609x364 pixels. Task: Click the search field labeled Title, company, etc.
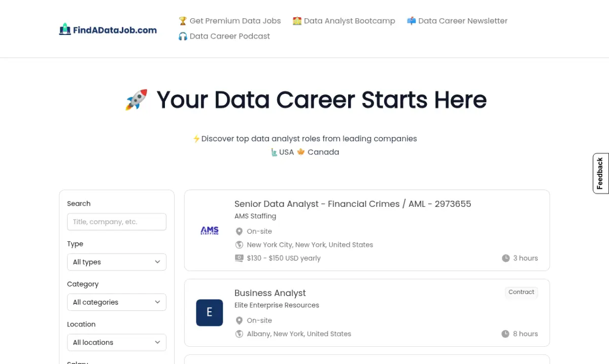116,222
